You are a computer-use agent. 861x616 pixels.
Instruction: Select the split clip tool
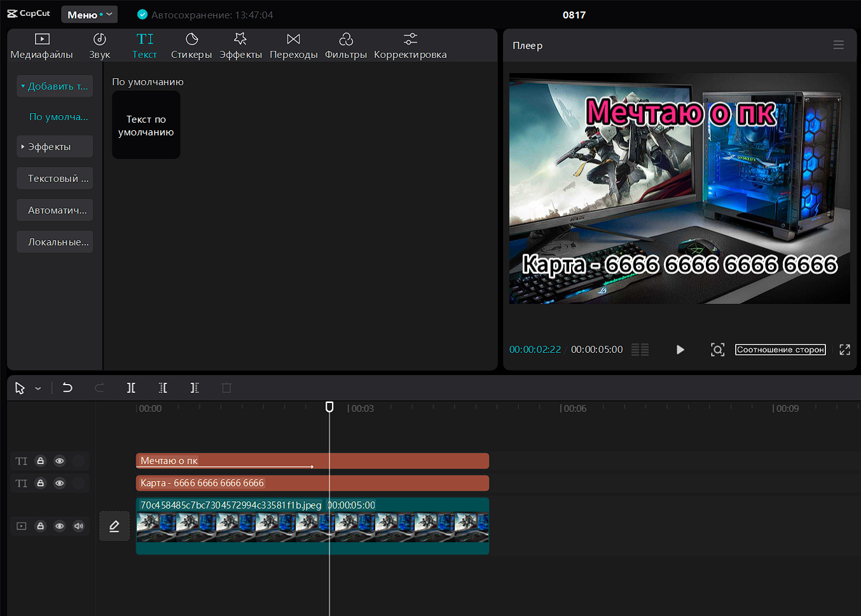click(x=131, y=388)
